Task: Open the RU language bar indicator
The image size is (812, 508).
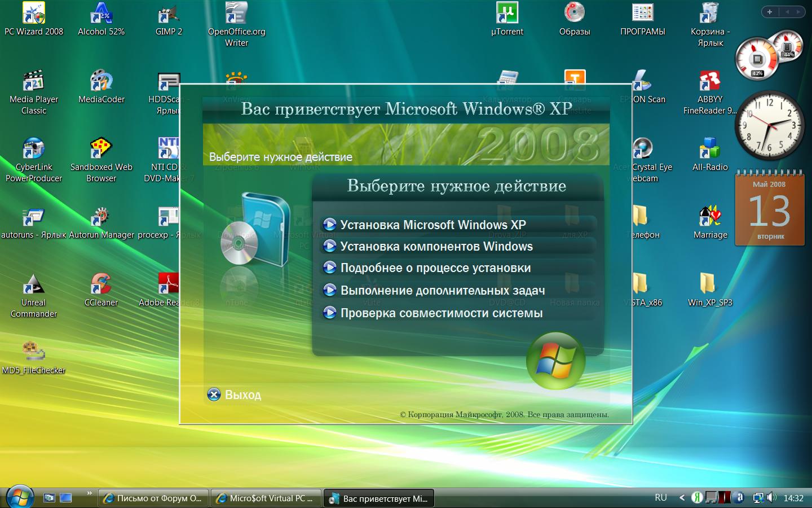Action: [661, 497]
